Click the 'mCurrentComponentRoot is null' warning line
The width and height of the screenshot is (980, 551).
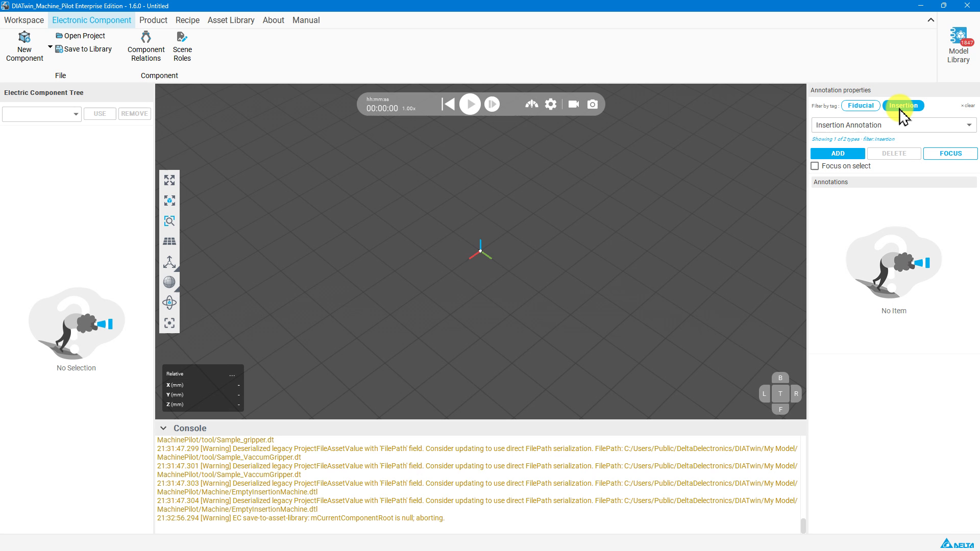point(301,518)
